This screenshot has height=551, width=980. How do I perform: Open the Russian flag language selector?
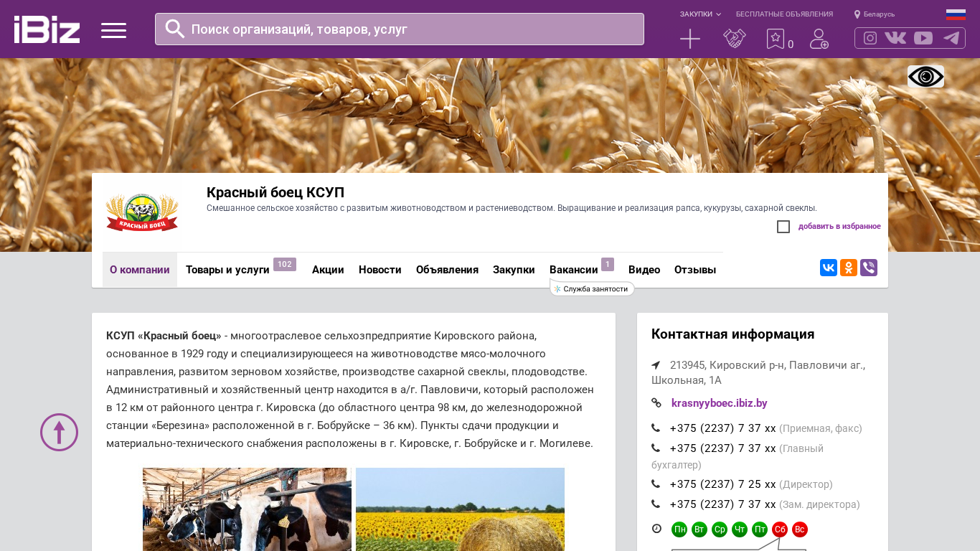(956, 14)
